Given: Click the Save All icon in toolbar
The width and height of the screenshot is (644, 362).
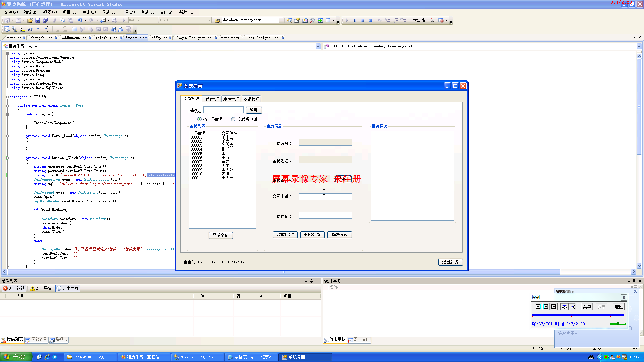Looking at the screenshot, I should click(45, 20).
